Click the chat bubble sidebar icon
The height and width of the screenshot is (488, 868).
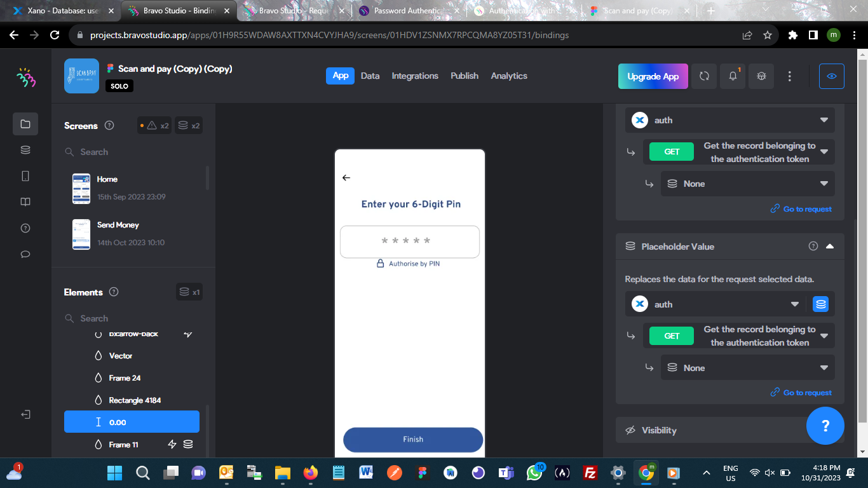pyautogui.click(x=25, y=254)
